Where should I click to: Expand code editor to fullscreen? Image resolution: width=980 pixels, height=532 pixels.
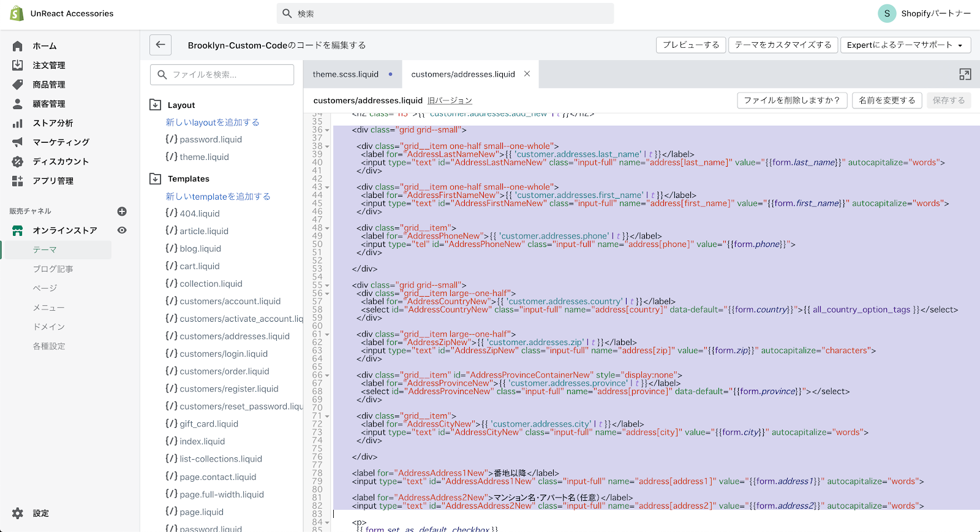[x=965, y=74]
